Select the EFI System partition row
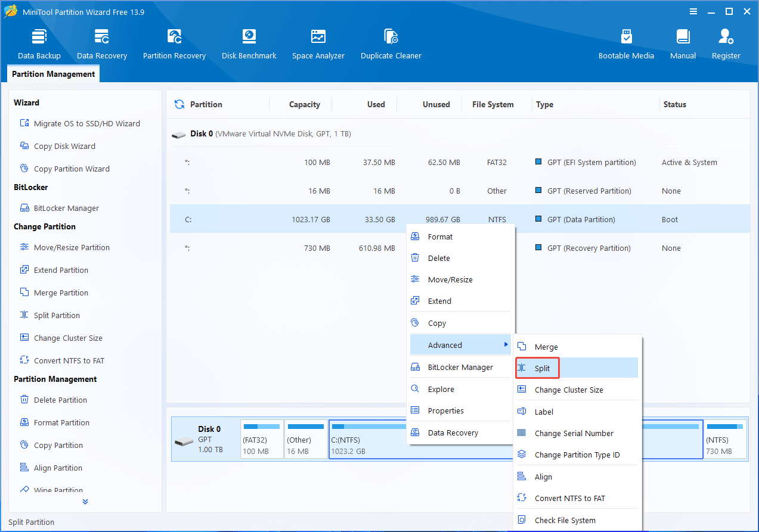The height and width of the screenshot is (532, 759). tap(460, 162)
